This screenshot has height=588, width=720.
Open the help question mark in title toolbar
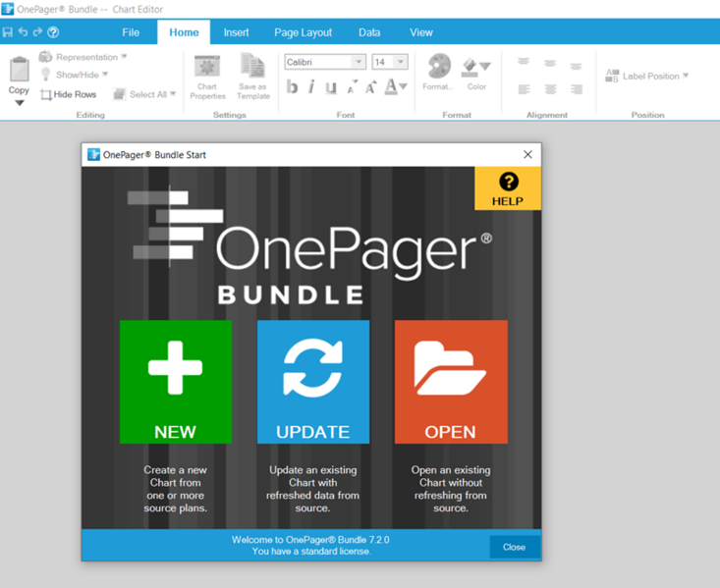tap(53, 32)
